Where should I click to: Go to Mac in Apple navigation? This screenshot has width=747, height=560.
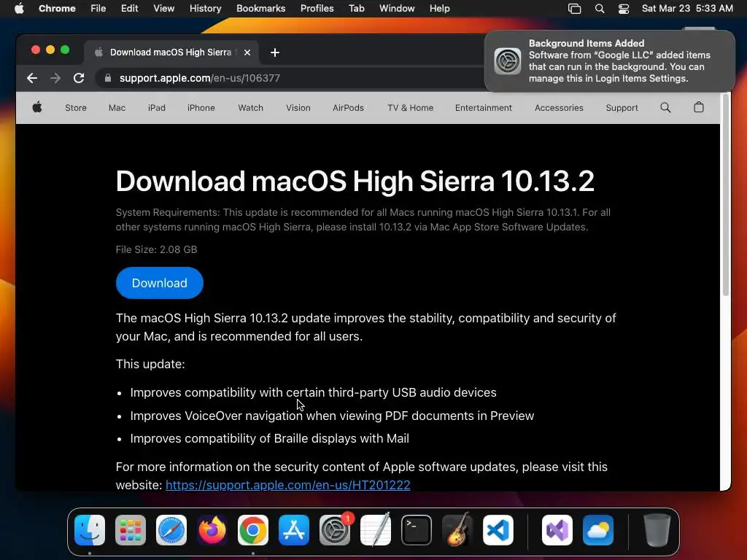(x=117, y=108)
